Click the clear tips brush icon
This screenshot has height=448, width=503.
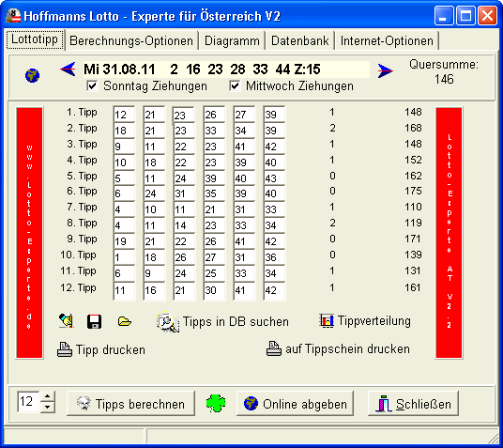67,321
